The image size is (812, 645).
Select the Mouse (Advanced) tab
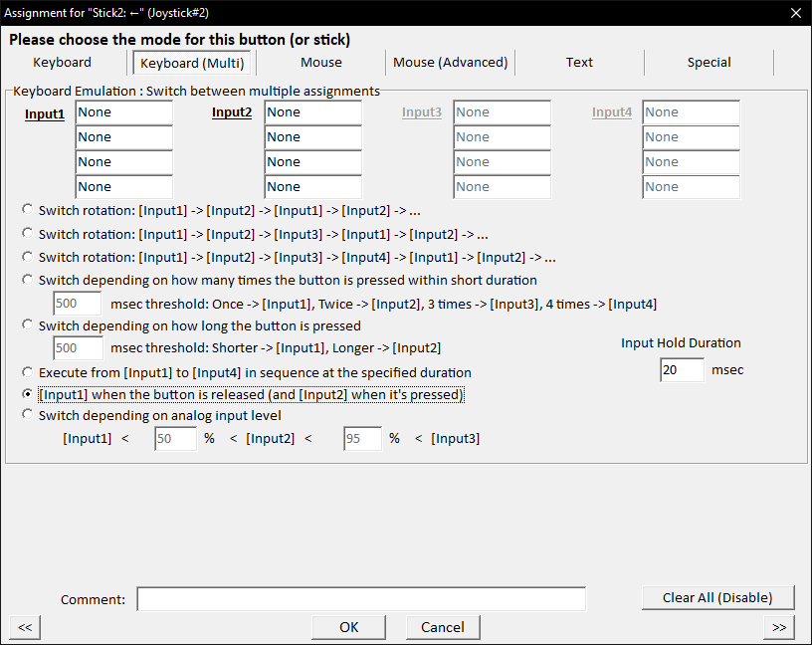[450, 63]
